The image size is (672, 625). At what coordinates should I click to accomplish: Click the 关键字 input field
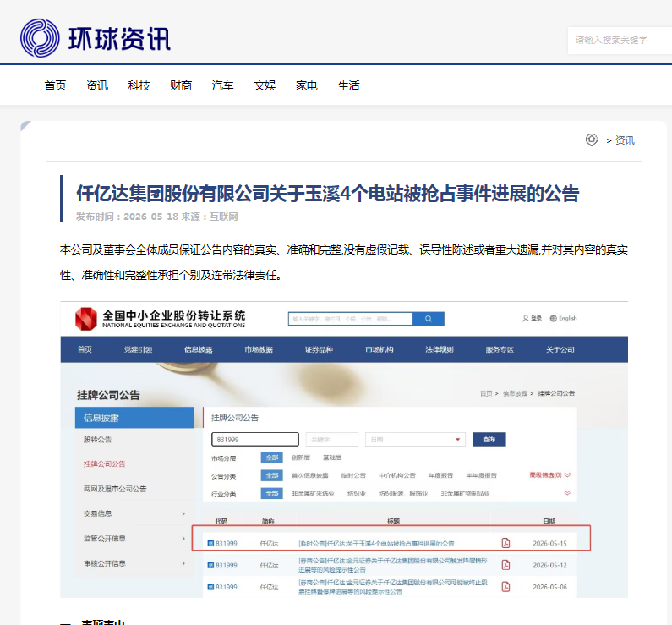[331, 440]
